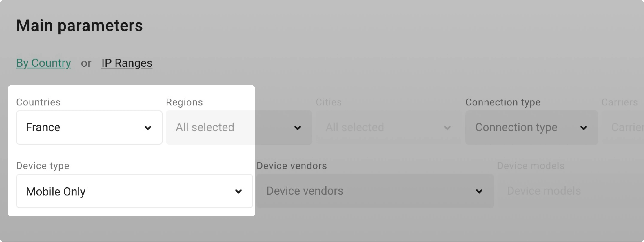This screenshot has width=644, height=242.
Task: Click the Connection type chevron arrow
Action: [x=583, y=128]
